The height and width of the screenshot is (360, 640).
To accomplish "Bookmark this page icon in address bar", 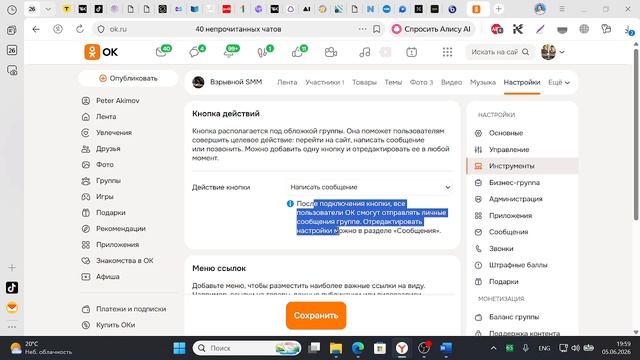I will pos(377,29).
